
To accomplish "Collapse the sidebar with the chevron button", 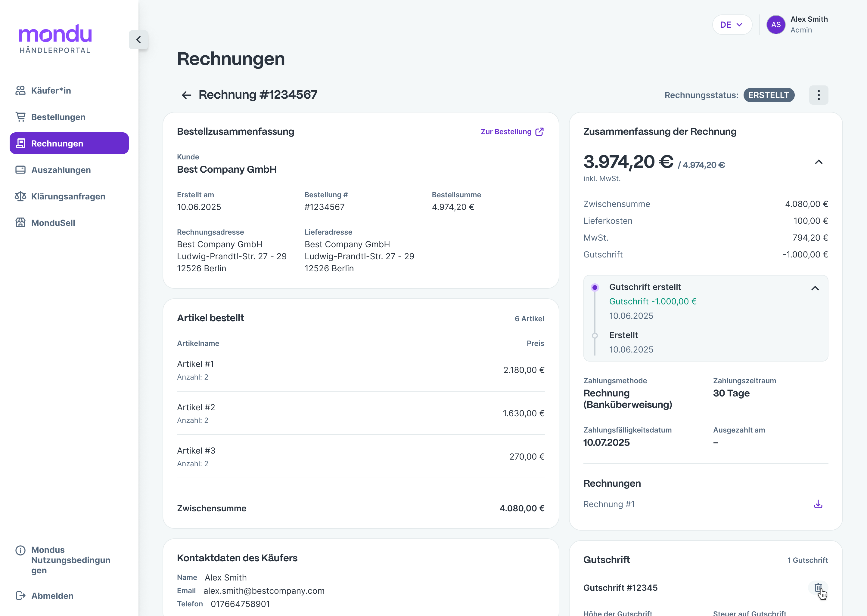I will tap(138, 40).
